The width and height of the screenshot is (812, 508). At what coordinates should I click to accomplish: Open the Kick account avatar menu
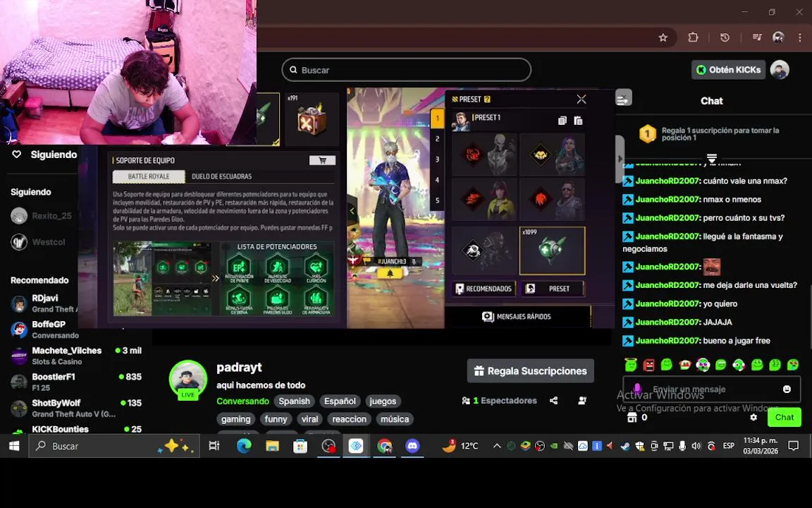[x=780, y=69]
